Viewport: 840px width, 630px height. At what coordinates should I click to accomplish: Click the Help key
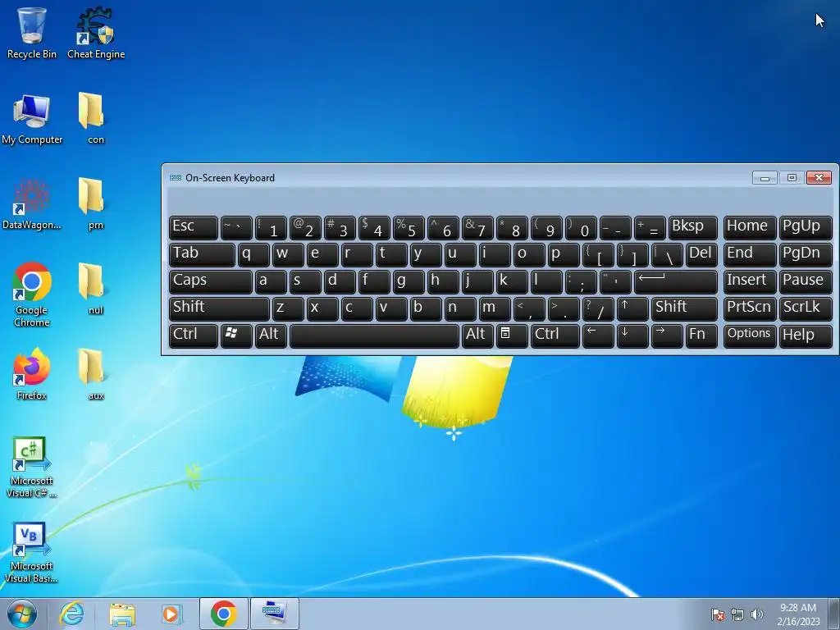[806, 336]
